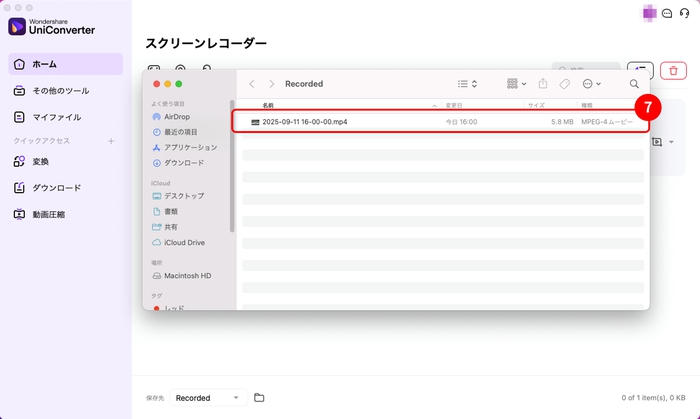Open the Finder list view options dropdown

point(467,84)
